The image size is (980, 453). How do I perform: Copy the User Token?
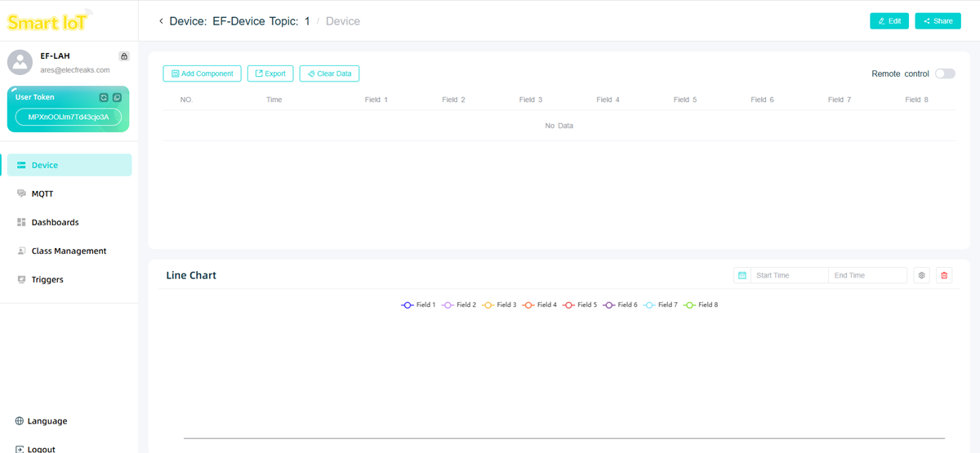117,97
